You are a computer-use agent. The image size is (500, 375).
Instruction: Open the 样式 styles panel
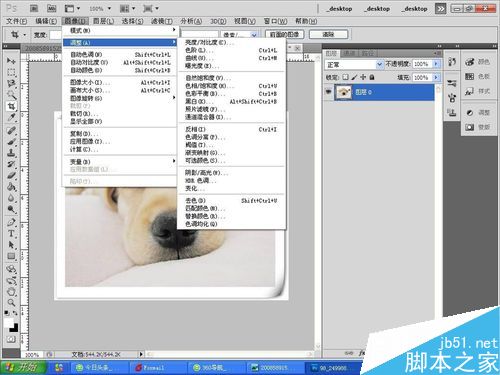click(x=478, y=91)
